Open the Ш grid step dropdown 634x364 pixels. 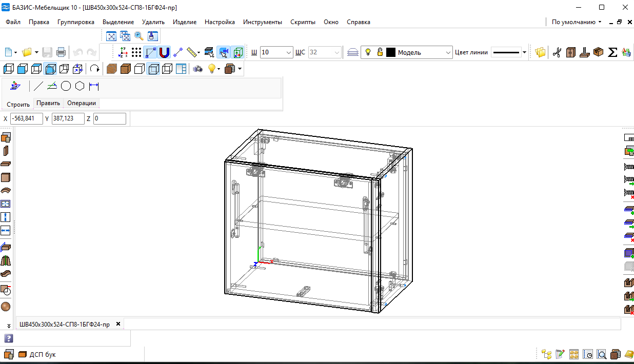click(288, 52)
